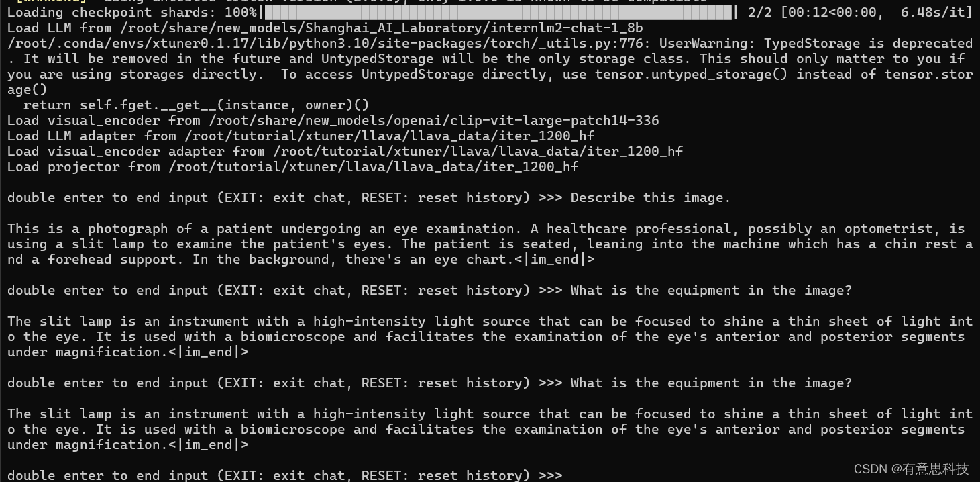The height and width of the screenshot is (482, 980).
Task: Click the second 'What is the equipment' question
Action: pyautogui.click(x=711, y=383)
